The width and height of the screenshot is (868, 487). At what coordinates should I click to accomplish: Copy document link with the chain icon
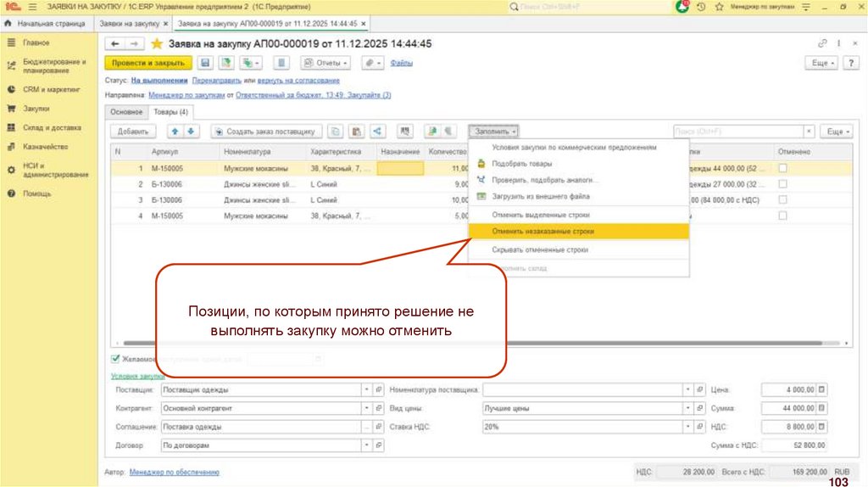coord(822,43)
